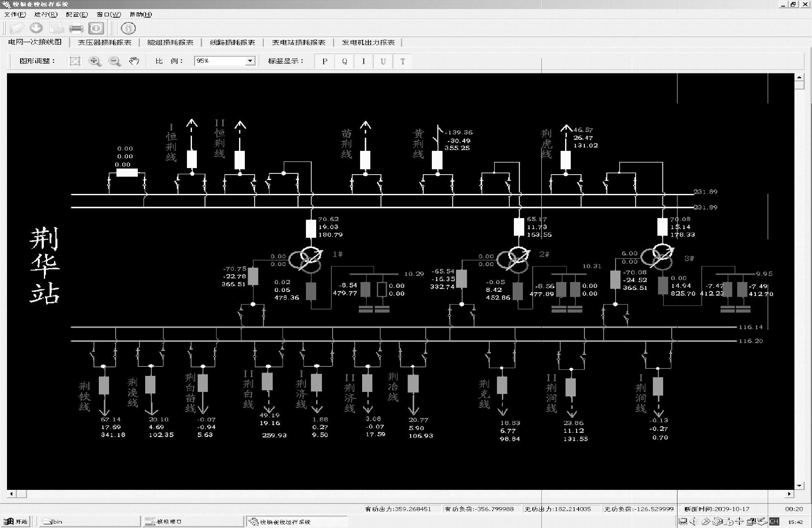This screenshot has height=528, width=812.
Task: Open the 95% scale dropdown
Action: pyautogui.click(x=250, y=61)
